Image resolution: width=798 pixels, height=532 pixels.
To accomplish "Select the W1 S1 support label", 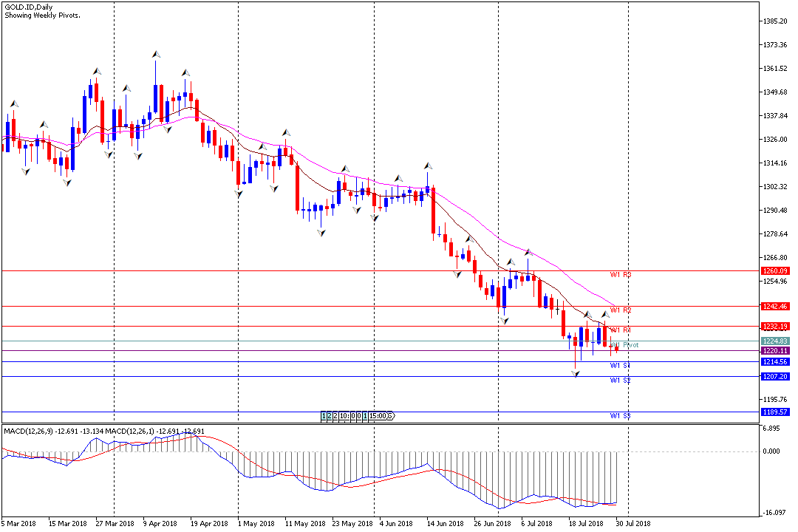I will [621, 366].
